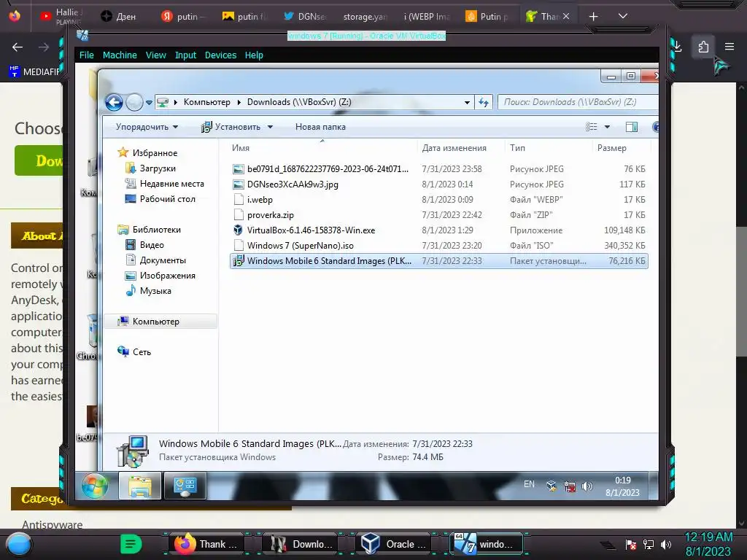Viewport: 747px width, 560px height.
Task: Select Windows 7 (SuperNano).iso file
Action: tap(300, 246)
